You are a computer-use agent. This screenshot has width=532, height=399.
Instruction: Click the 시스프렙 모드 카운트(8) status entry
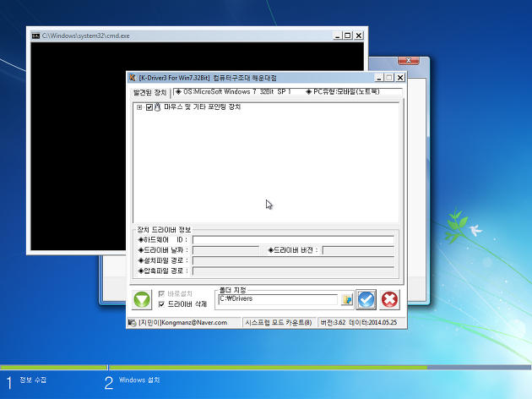pyautogui.click(x=279, y=323)
